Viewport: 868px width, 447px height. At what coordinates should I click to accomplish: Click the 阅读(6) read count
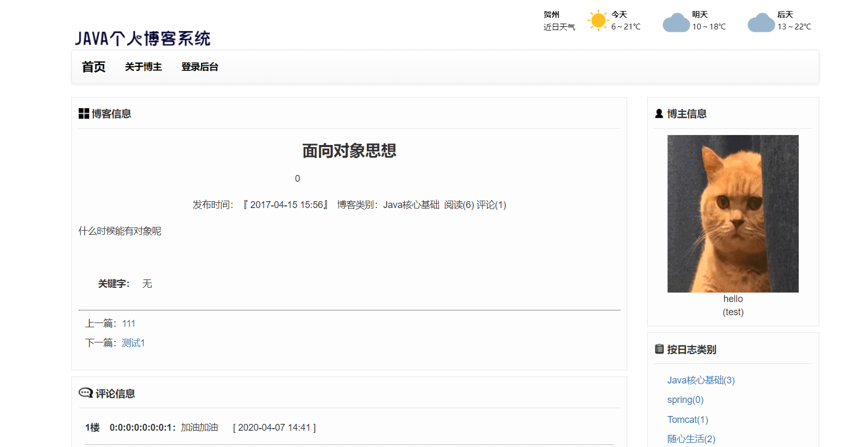(459, 205)
